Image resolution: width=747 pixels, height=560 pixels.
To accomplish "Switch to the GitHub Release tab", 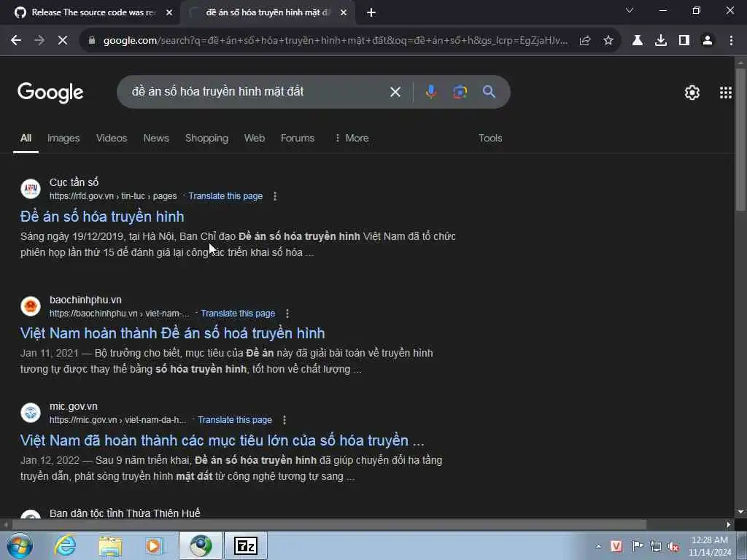I will pyautogui.click(x=90, y=13).
